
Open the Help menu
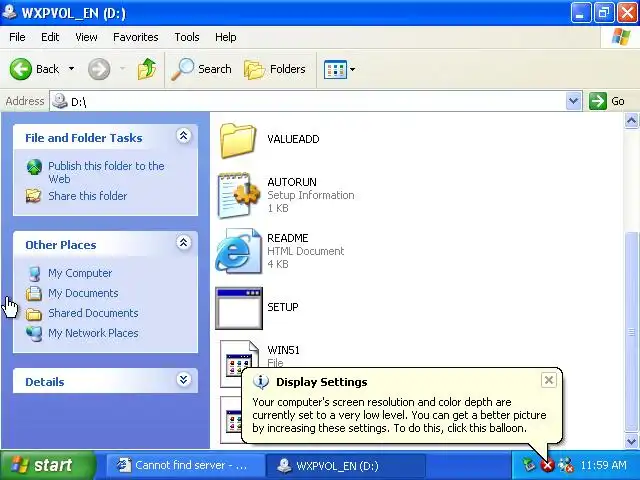[226, 37]
